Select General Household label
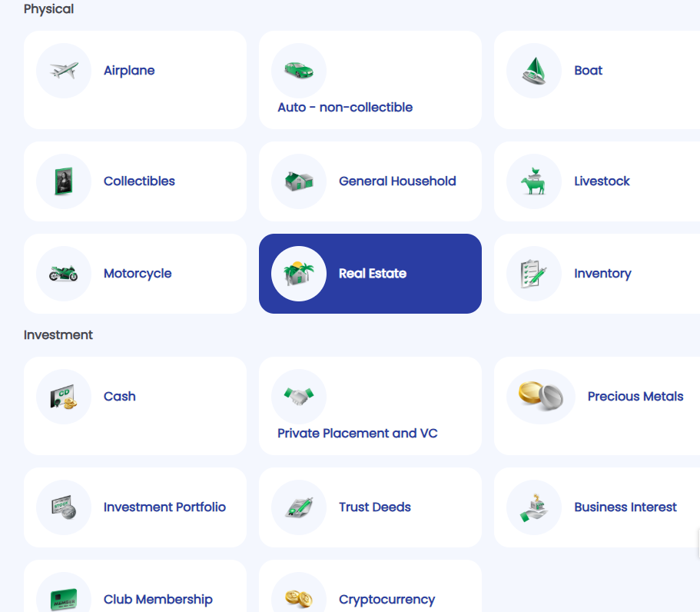The height and width of the screenshot is (612, 700). coord(397,181)
